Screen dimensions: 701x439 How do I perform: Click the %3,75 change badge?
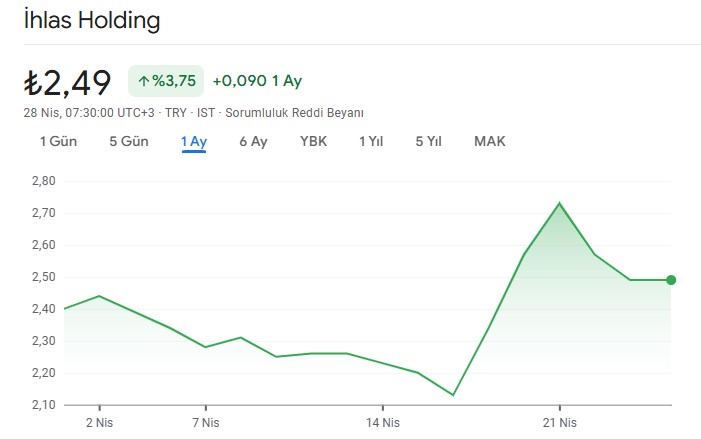166,81
